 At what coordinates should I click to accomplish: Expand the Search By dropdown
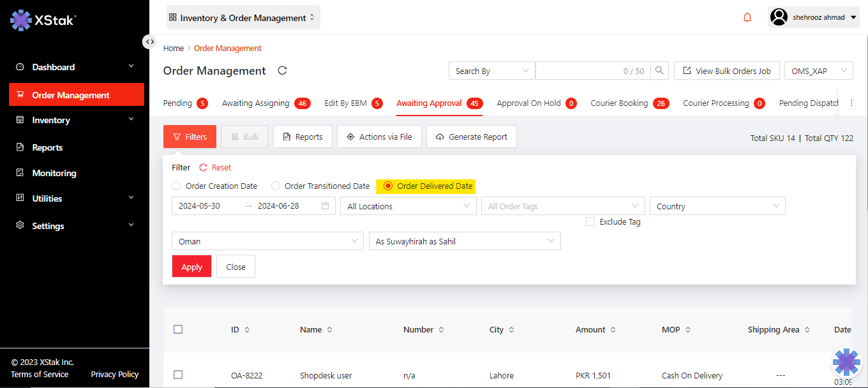pyautogui.click(x=491, y=71)
